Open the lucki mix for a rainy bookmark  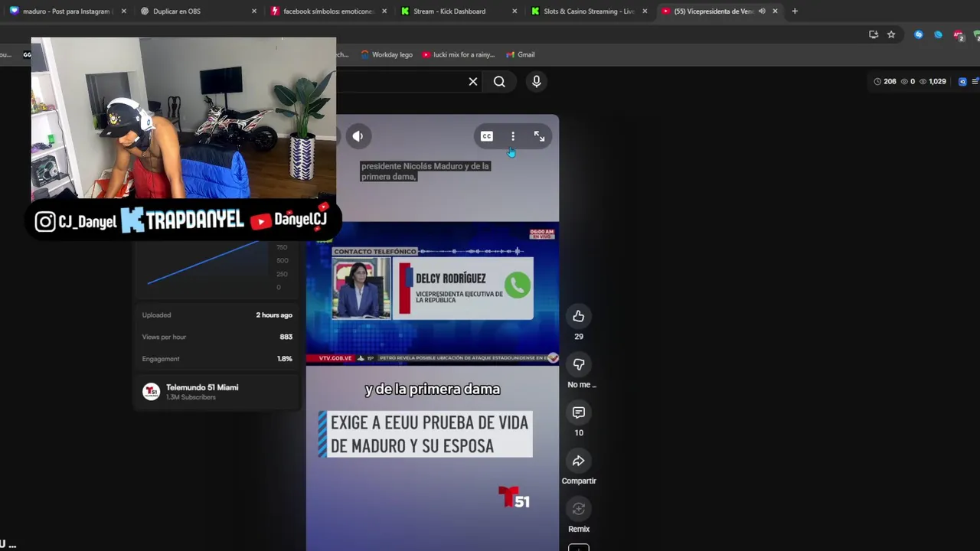(458, 54)
